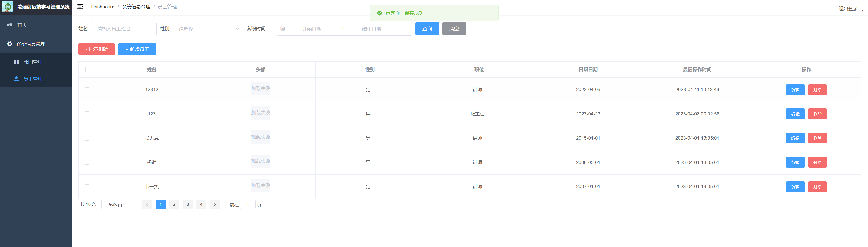868x247 pixels.
Task: Click the 新增员工 button
Action: click(x=137, y=49)
